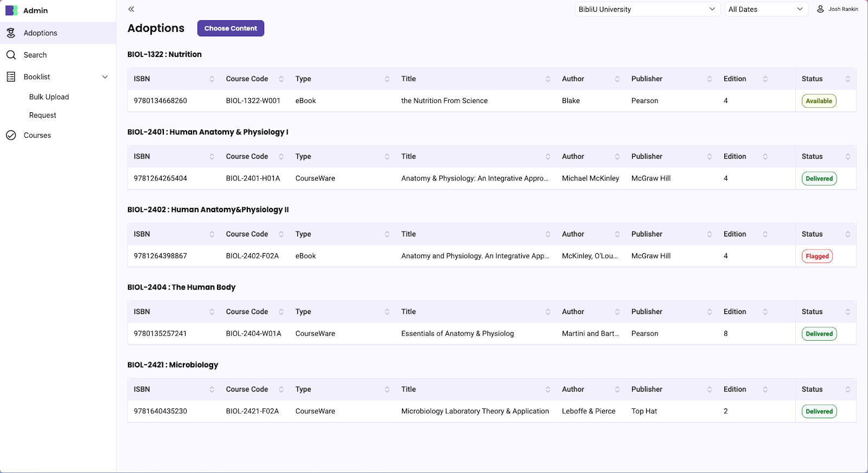Sort the Microbiology table by Title
Image resolution: width=868 pixels, height=473 pixels.
tap(547, 389)
